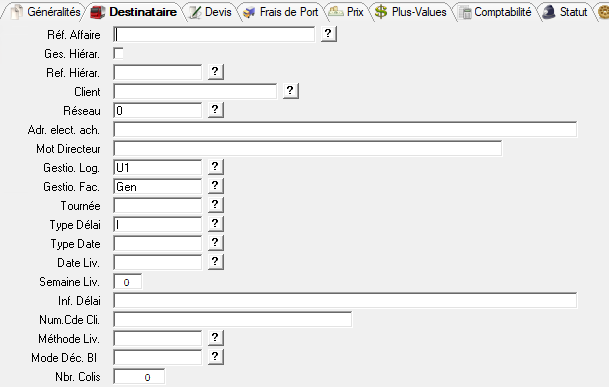Focus the Réf. Affaire input field
The image size is (609, 387).
pyautogui.click(x=214, y=35)
